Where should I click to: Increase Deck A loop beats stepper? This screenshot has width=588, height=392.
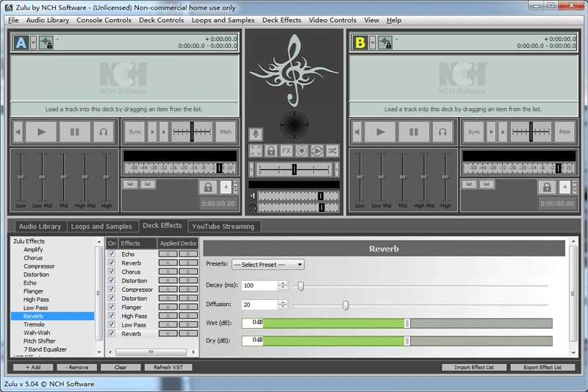(235, 183)
